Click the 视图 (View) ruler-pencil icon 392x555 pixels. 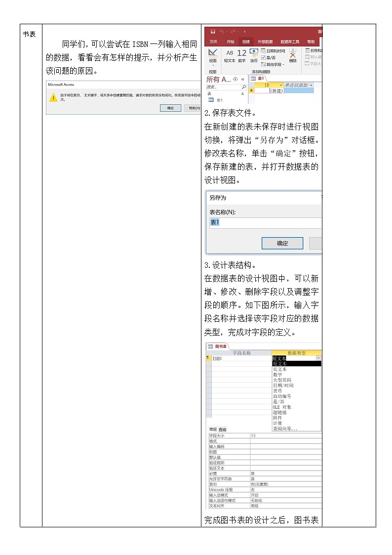[212, 53]
